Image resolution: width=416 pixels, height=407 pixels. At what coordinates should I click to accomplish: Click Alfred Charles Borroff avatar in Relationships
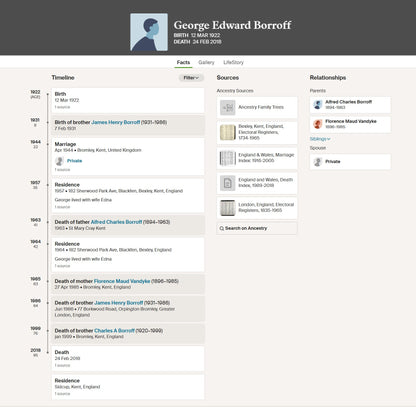[x=318, y=105]
